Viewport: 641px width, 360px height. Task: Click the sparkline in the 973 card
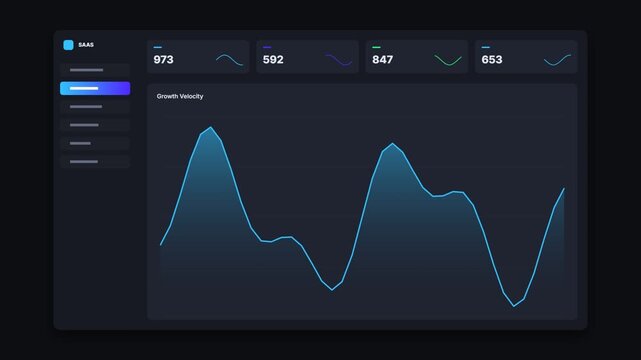pos(229,60)
